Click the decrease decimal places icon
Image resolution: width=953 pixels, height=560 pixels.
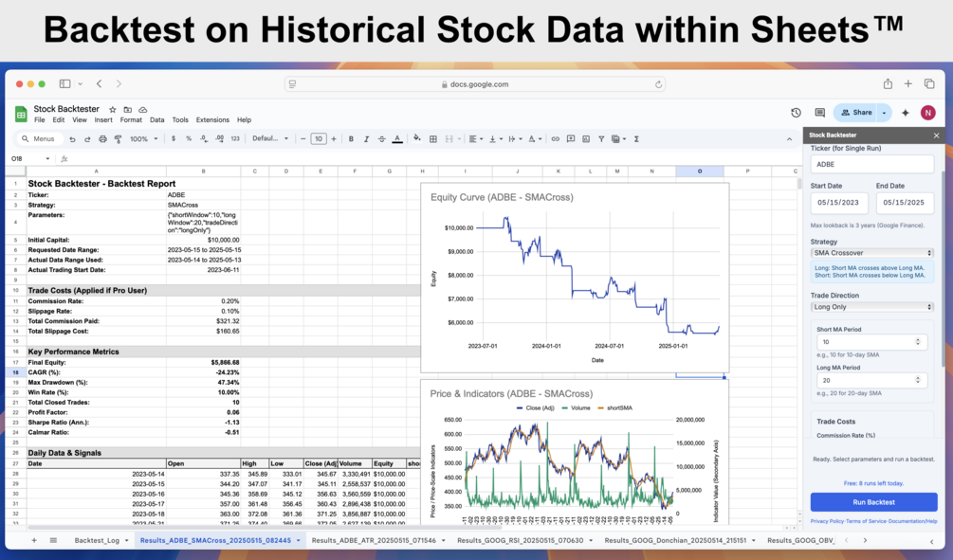[x=204, y=139]
